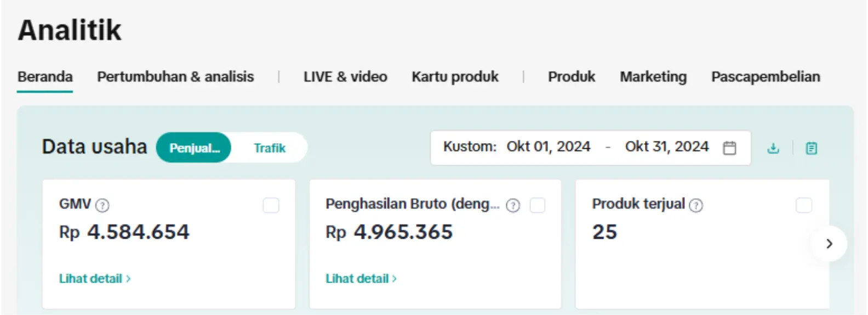Select the Pascapembelian tab
This screenshot has width=868, height=315.
766,77
